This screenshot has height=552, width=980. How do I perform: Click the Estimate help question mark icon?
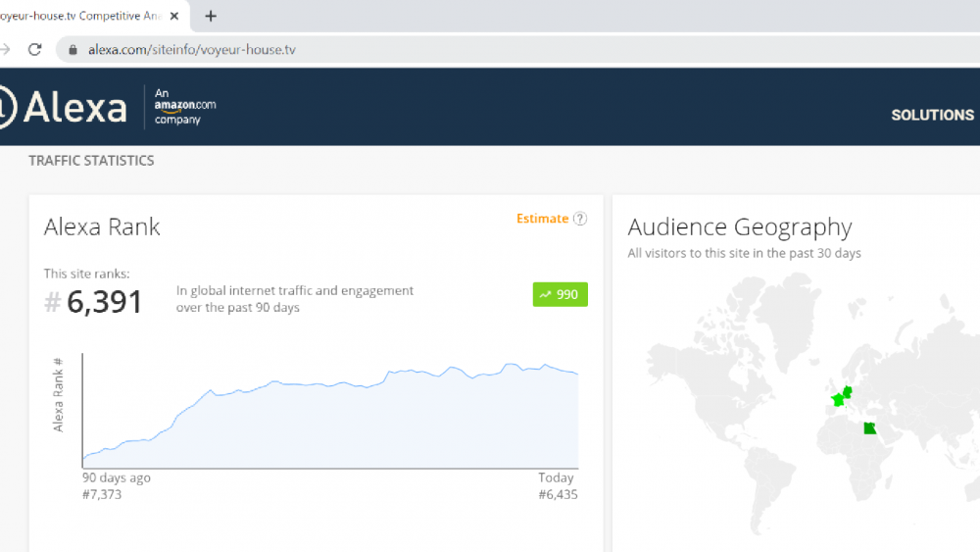(580, 219)
